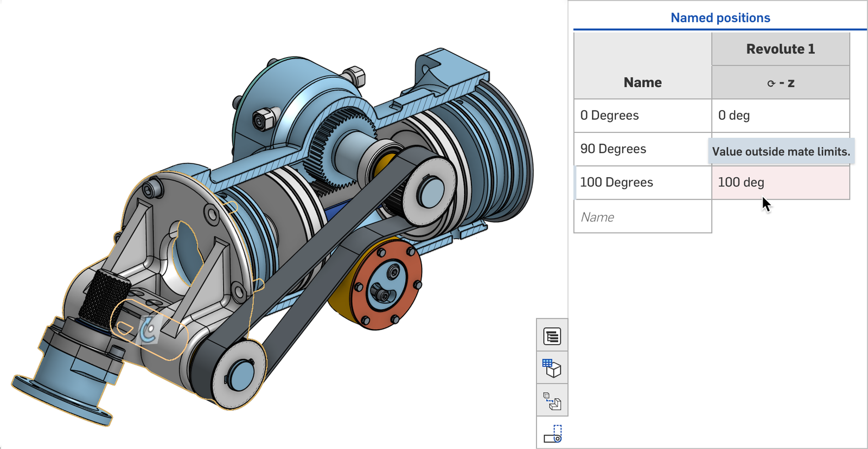Open the Configurations panel icon
Image resolution: width=868 pixels, height=449 pixels.
tap(552, 369)
